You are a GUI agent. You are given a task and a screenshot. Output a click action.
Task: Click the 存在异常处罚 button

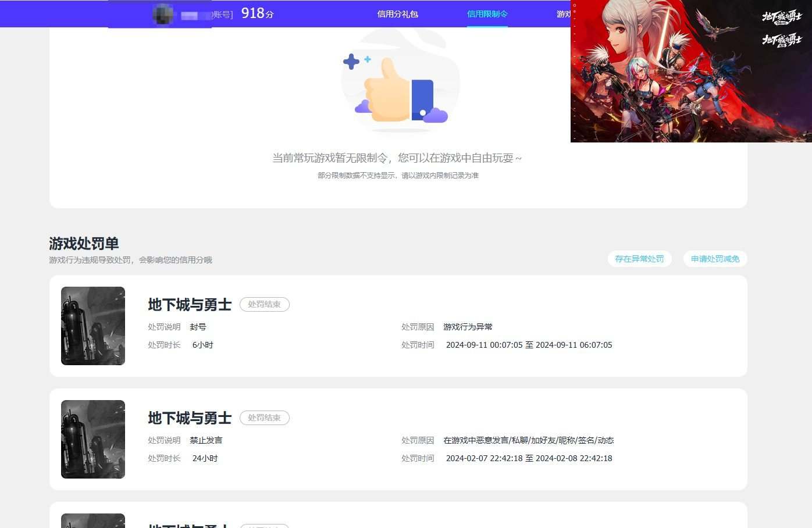[x=639, y=259]
